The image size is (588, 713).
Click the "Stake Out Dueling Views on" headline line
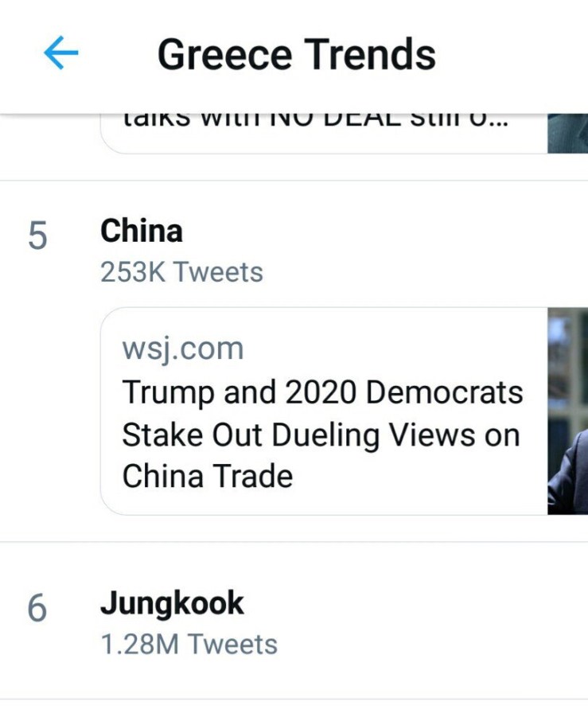pos(320,434)
